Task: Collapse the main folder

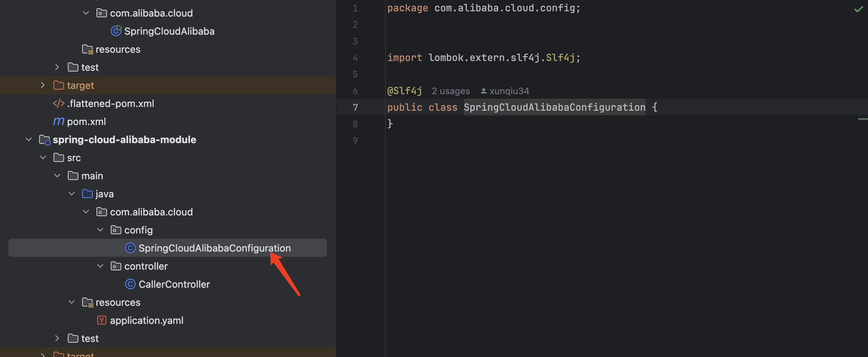Action: (x=57, y=175)
